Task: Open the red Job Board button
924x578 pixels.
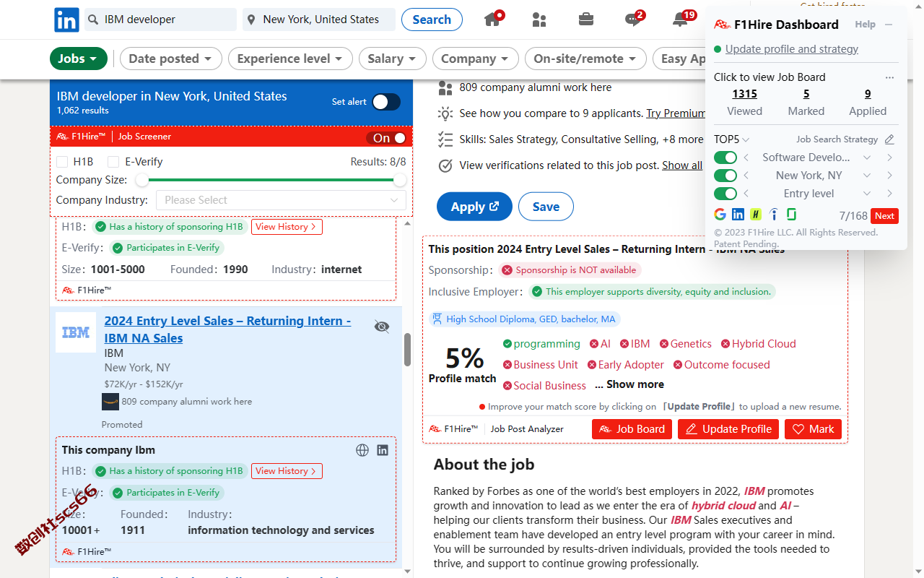Action: (632, 429)
